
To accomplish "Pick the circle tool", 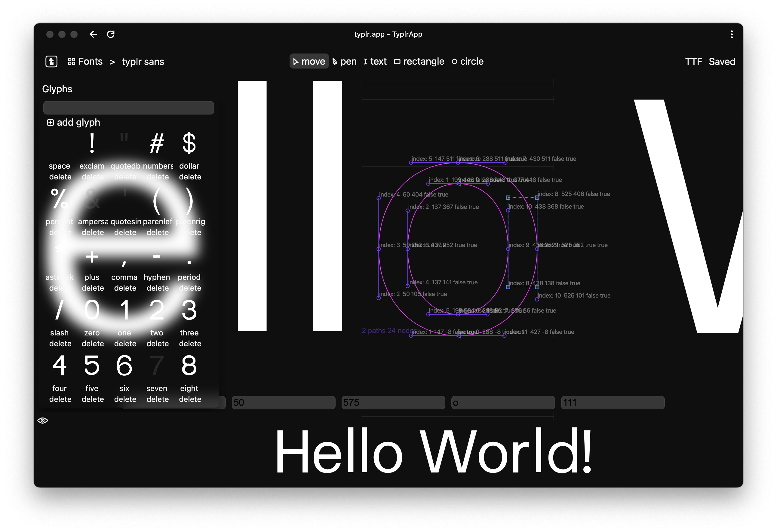I will click(x=467, y=62).
